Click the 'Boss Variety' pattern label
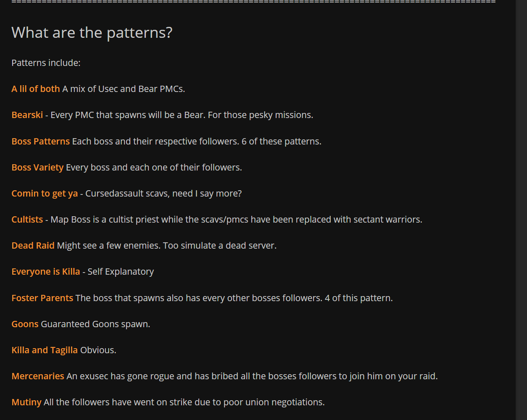This screenshot has height=420, width=527. tap(37, 168)
